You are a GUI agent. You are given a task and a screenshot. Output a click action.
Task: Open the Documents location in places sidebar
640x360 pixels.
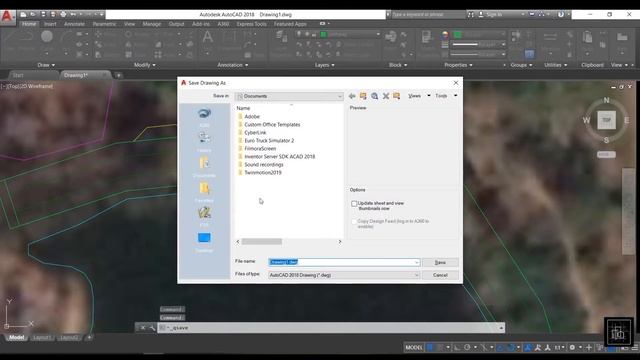tap(204, 167)
